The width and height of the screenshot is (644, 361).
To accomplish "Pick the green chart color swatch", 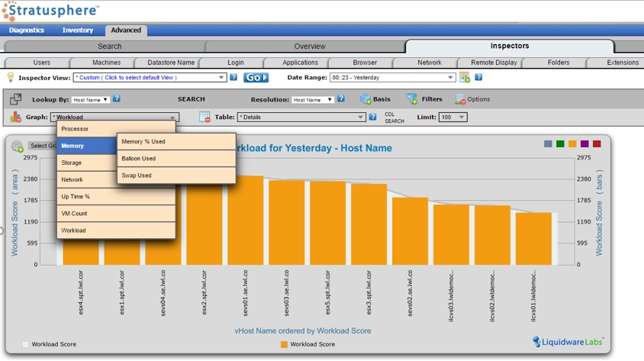I will [x=560, y=143].
